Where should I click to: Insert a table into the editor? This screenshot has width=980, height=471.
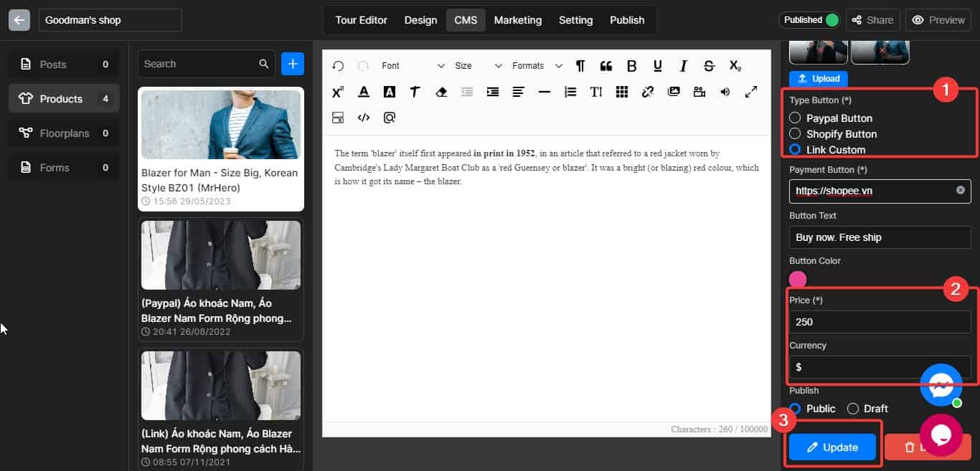tap(622, 92)
